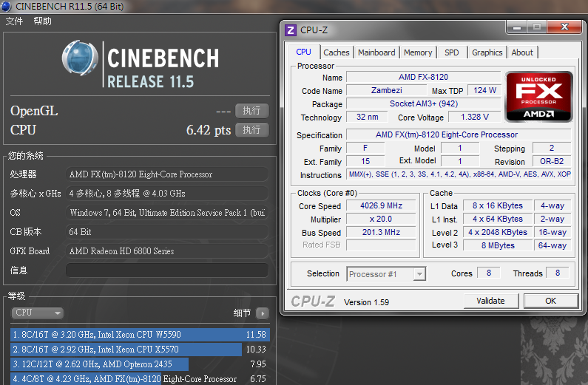The image size is (588, 385).
Task: Click the CPU-Z Version 1.59 label
Action: [366, 302]
